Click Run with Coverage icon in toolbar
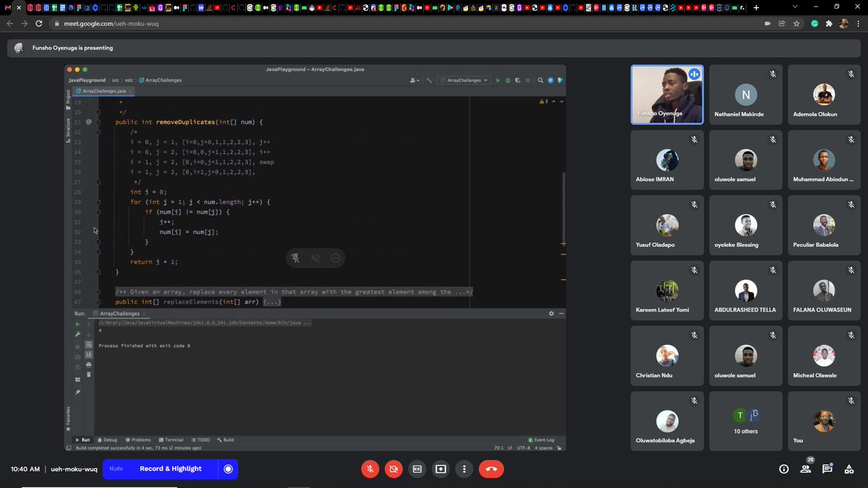The height and width of the screenshot is (488, 868). [517, 80]
